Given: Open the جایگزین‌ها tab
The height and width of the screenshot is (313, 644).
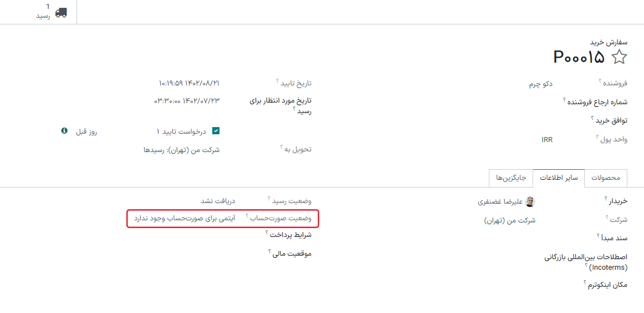Looking at the screenshot, I should (511, 178).
